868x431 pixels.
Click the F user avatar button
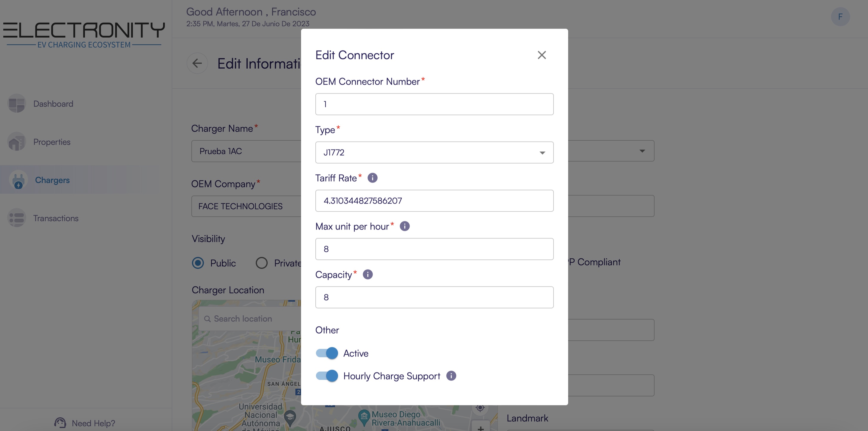(x=840, y=17)
